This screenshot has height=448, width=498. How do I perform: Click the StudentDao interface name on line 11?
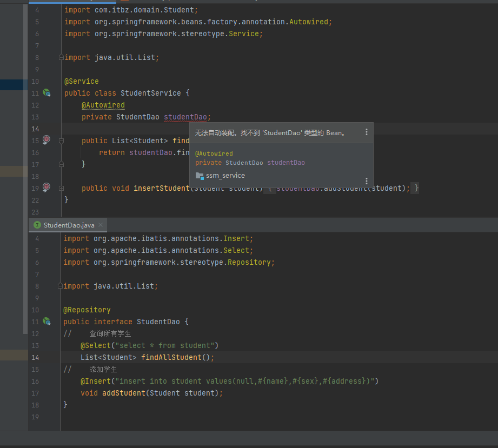coord(158,322)
